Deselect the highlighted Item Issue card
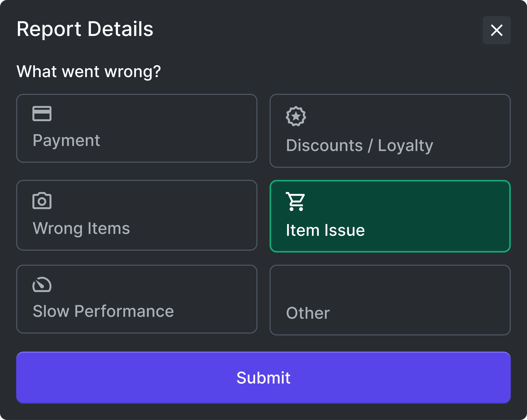Viewport: 527px width, 420px height. (390, 216)
